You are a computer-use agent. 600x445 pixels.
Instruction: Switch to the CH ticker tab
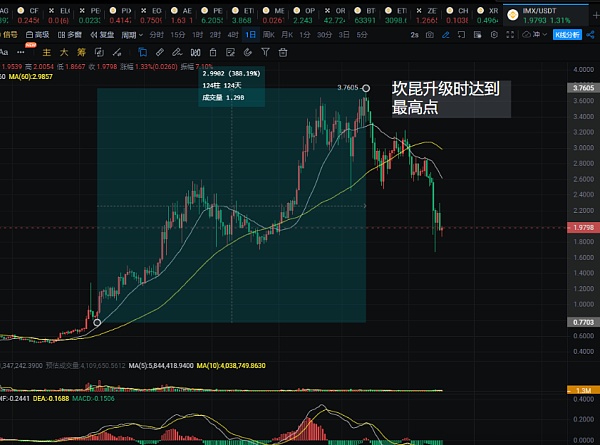point(457,15)
